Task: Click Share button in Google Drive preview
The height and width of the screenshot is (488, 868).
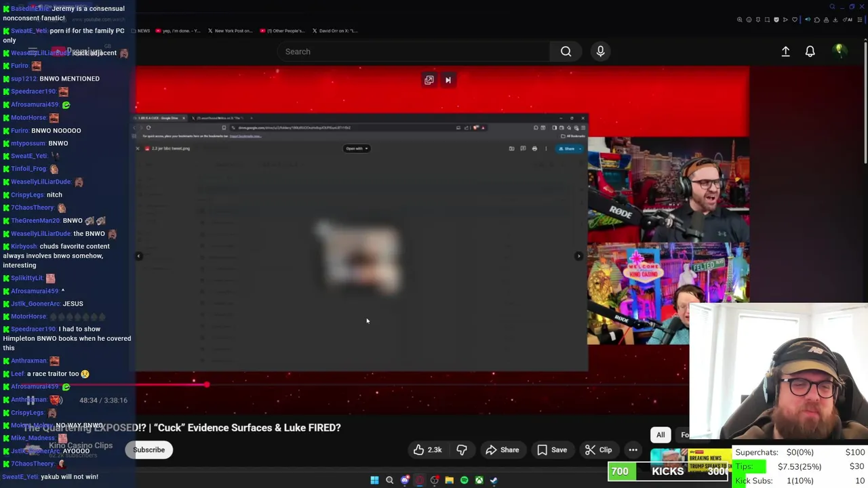Action: click(x=568, y=148)
